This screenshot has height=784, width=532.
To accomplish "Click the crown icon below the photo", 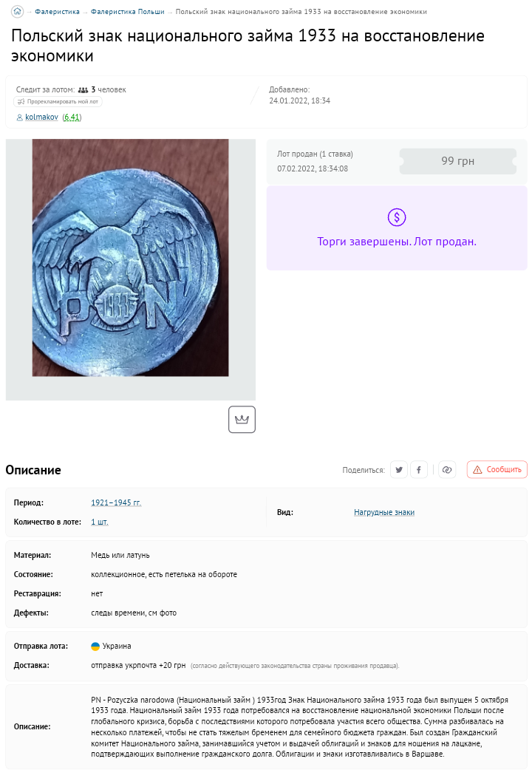I will [x=242, y=419].
